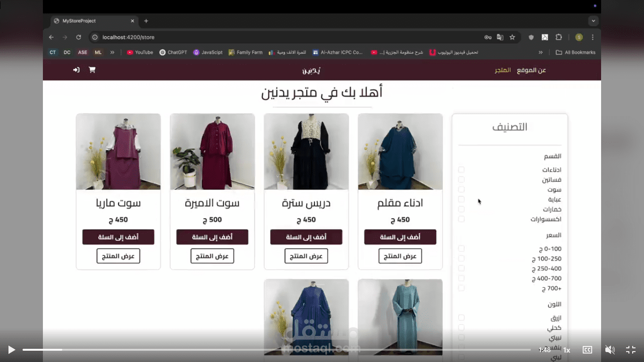
Task: Open the ASE bookmark folder
Action: [83, 52]
